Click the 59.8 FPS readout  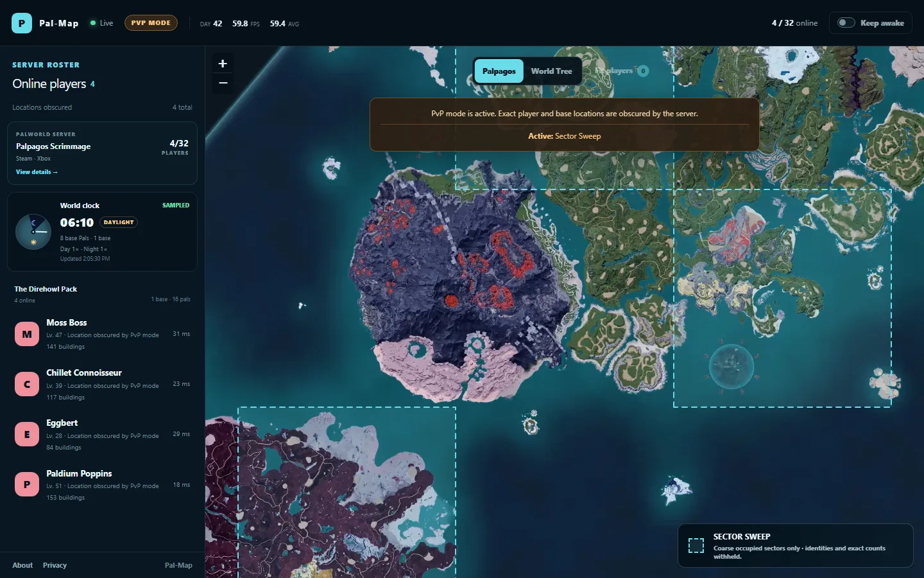click(x=246, y=24)
